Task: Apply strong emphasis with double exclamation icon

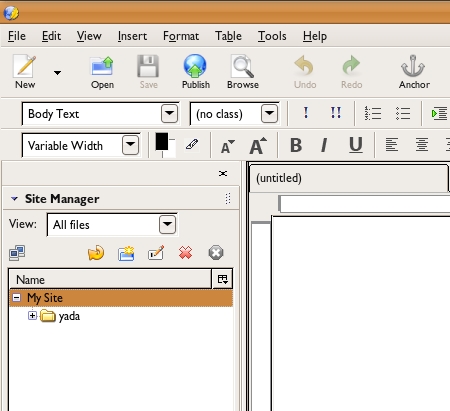Action: 336,113
